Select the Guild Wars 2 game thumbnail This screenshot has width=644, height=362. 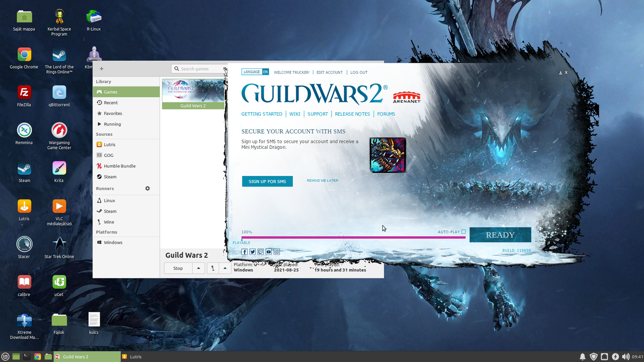pos(193,94)
